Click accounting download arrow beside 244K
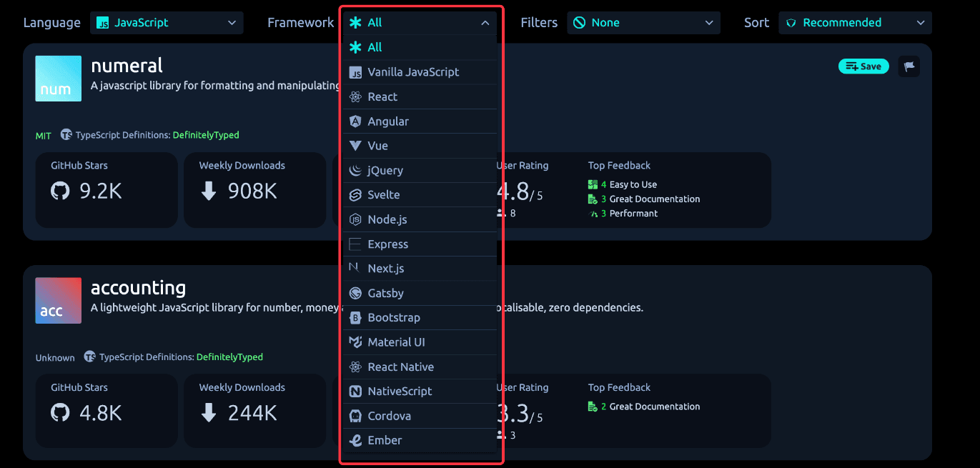 point(209,413)
